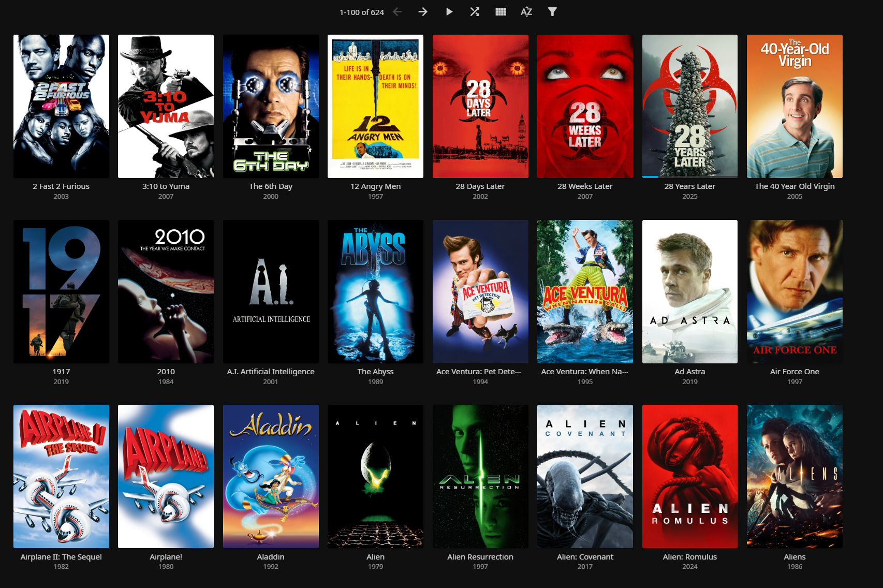
Task: Click "The 6th Day" title link
Action: tap(271, 186)
